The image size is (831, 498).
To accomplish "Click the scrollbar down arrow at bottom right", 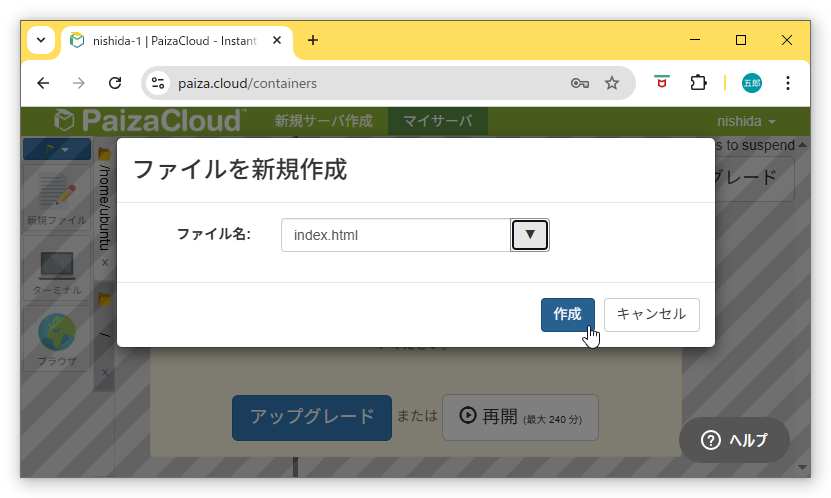I will tap(802, 467).
